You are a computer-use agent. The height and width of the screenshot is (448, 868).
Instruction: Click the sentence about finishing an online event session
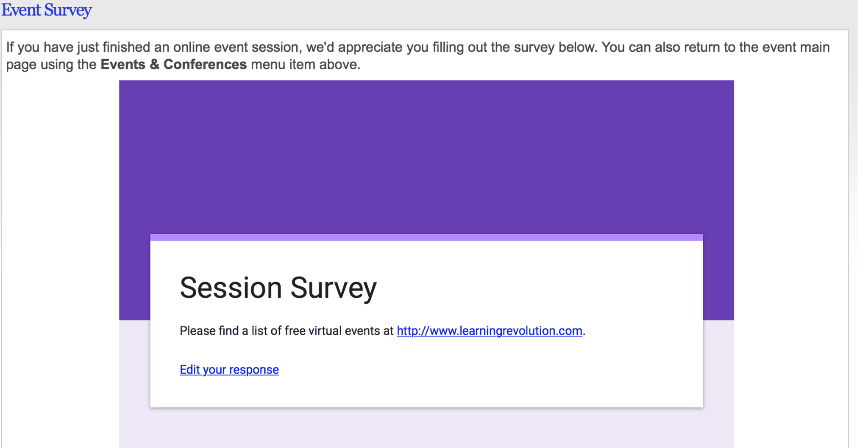click(153, 47)
